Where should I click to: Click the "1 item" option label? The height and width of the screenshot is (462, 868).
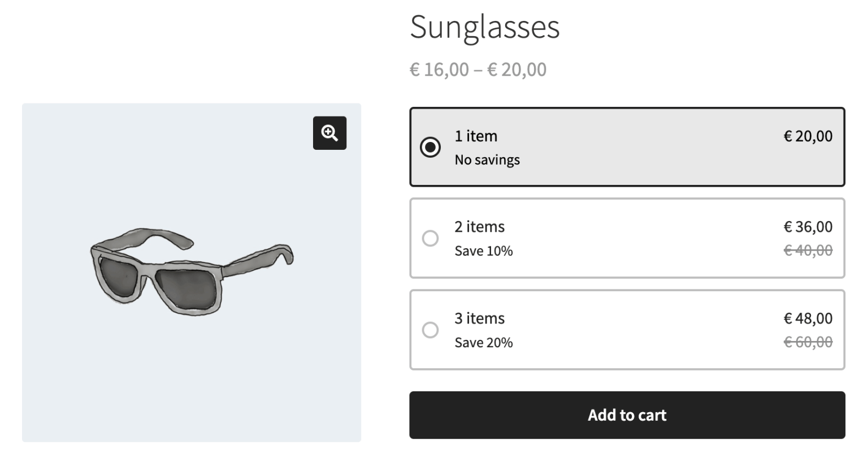476,136
